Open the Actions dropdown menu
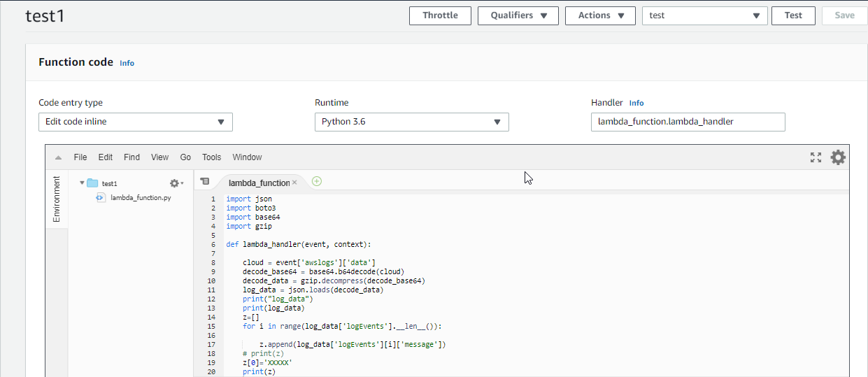The height and width of the screenshot is (377, 868). coord(600,15)
